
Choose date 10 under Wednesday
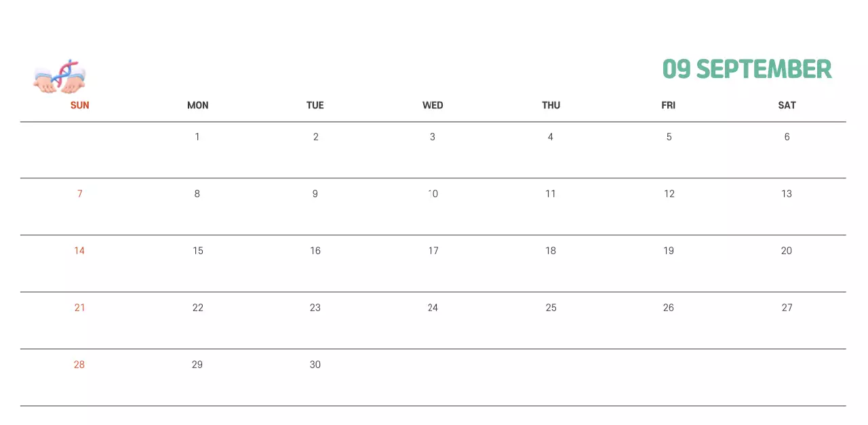click(433, 194)
